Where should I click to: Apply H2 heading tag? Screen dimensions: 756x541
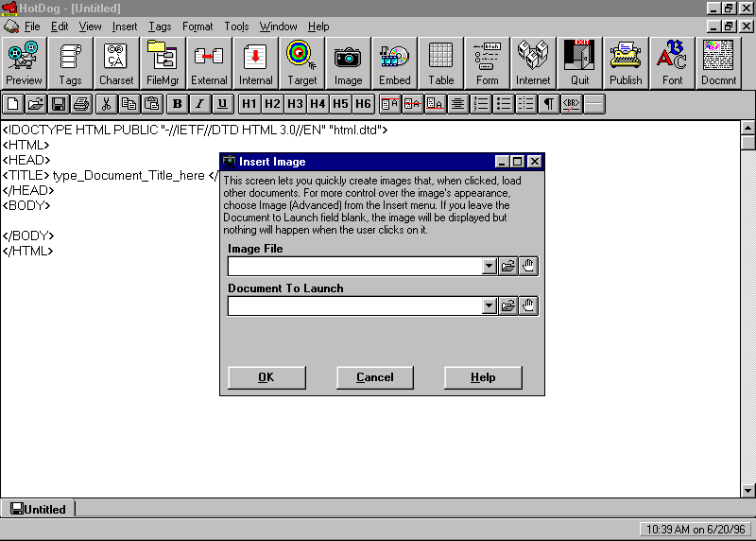click(272, 104)
